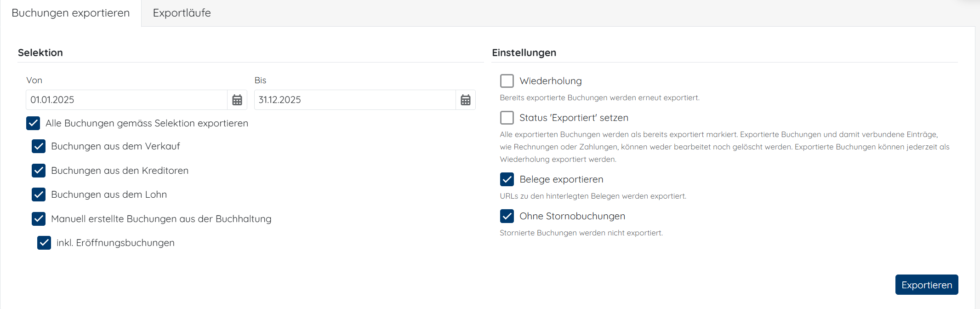
Task: Uncheck Manuell erstellte Buchungen aus der Buchhaltung
Action: (39, 219)
